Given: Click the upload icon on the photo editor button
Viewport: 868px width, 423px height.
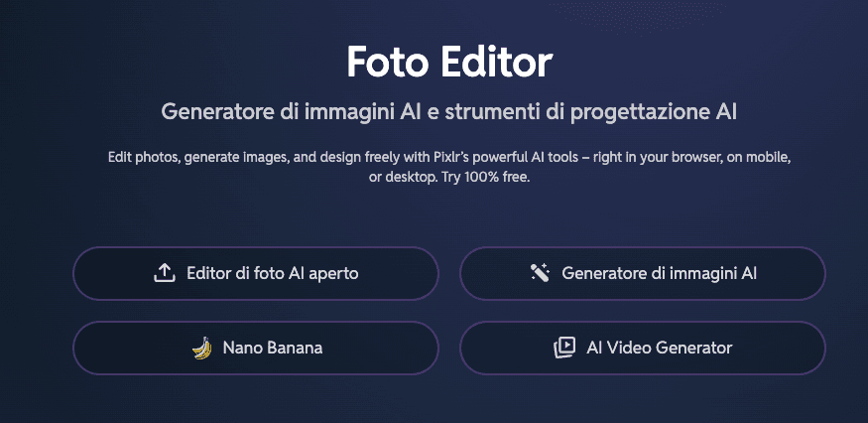Looking at the screenshot, I should click(165, 273).
